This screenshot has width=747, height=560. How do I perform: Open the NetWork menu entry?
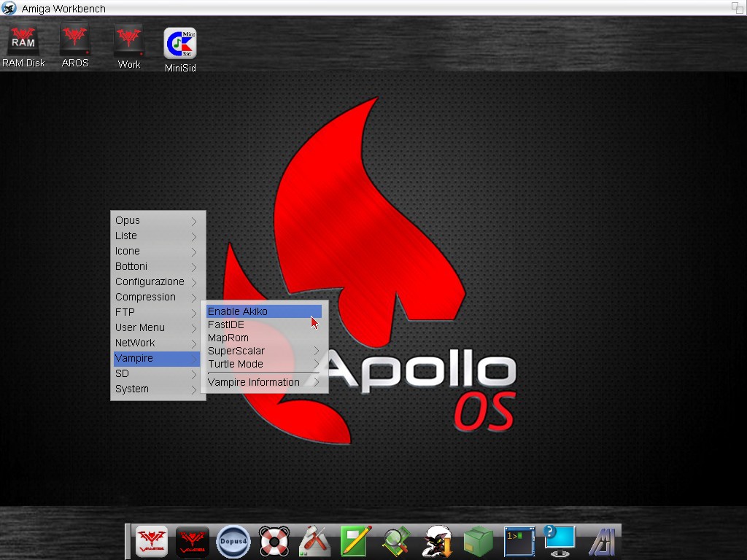click(x=157, y=343)
